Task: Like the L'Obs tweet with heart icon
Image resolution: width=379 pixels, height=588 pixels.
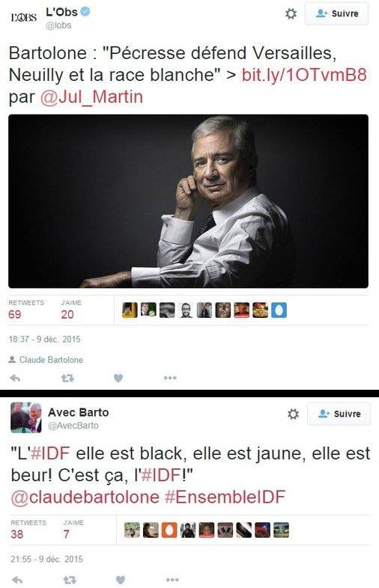Action: [x=118, y=378]
